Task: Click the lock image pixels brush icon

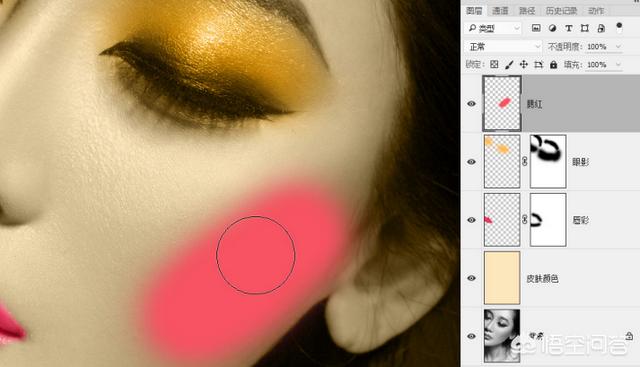Action: pos(509,65)
